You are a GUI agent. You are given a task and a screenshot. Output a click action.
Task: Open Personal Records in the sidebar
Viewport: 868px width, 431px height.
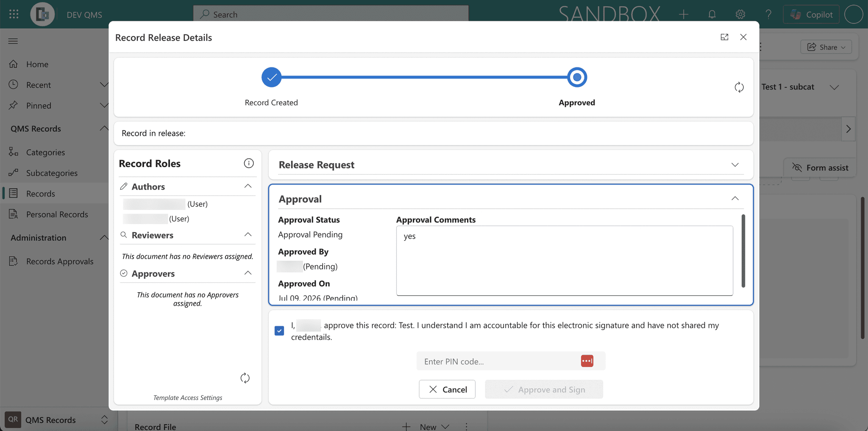tap(54, 214)
